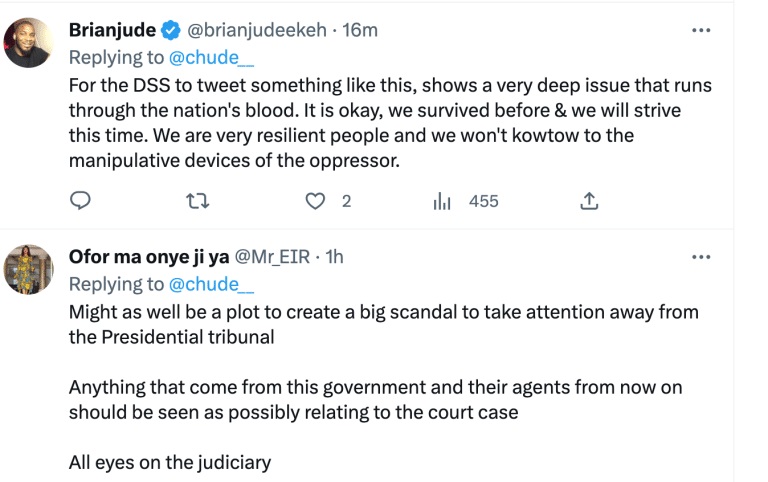
Task: Open Brianjude display name link
Action: point(111,30)
